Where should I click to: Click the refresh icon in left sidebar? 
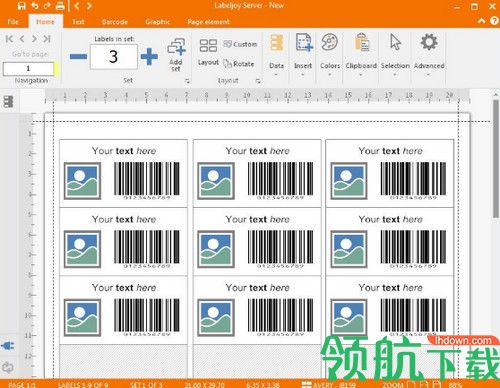pyautogui.click(x=8, y=368)
